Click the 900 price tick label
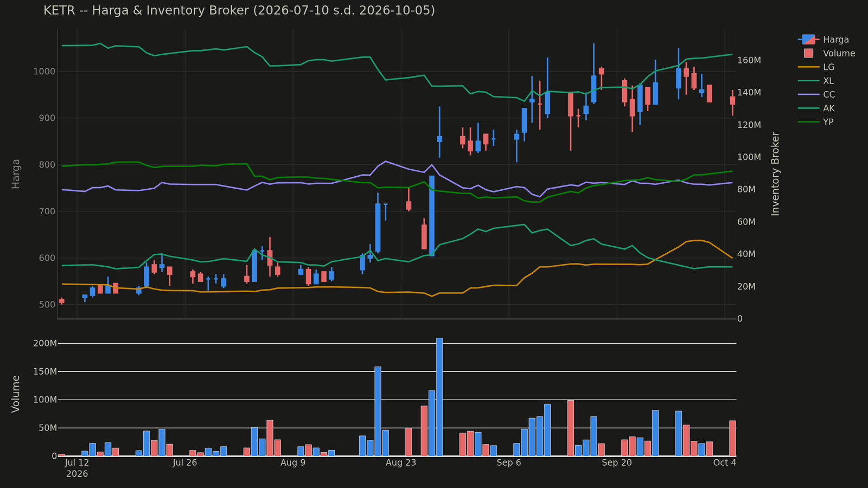Image resolution: width=868 pixels, height=488 pixels. click(x=46, y=118)
